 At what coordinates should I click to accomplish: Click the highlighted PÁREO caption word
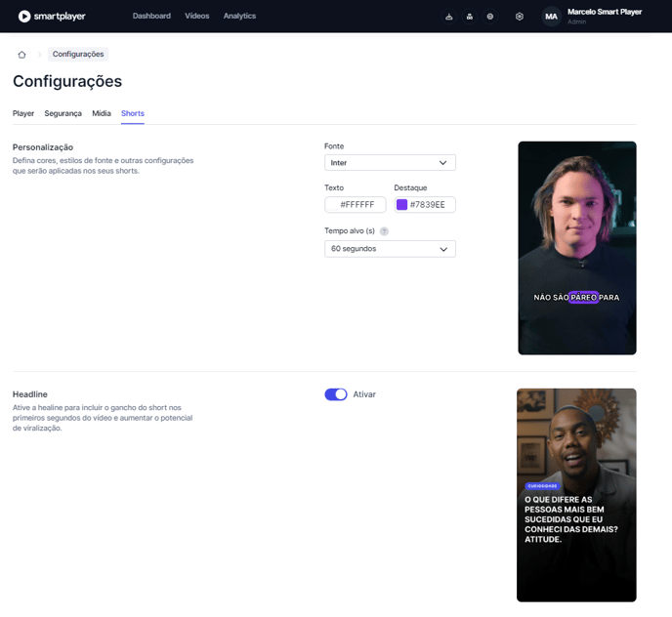click(583, 298)
